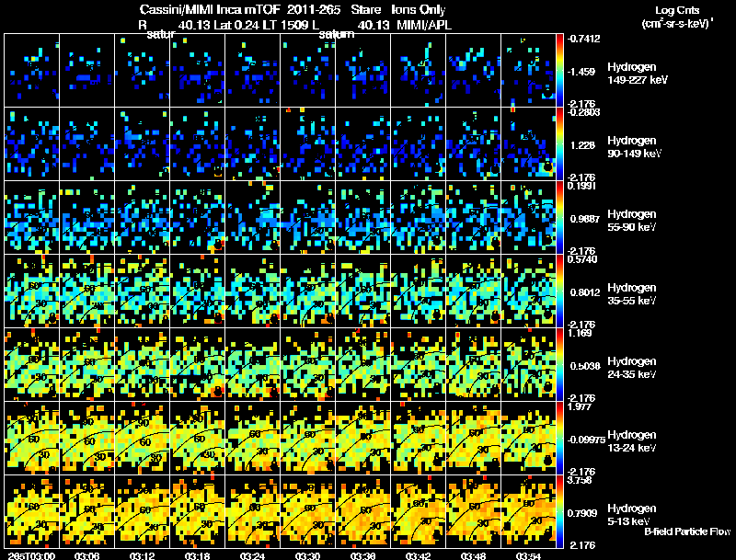Image resolution: width=736 pixels, height=560 pixels.
Task: Click the Hydrogen 149-227 keV row label
Action: [x=635, y=74]
